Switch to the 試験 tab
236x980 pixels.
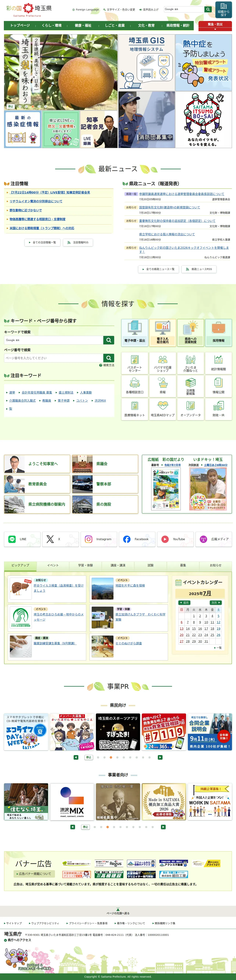click(x=151, y=565)
